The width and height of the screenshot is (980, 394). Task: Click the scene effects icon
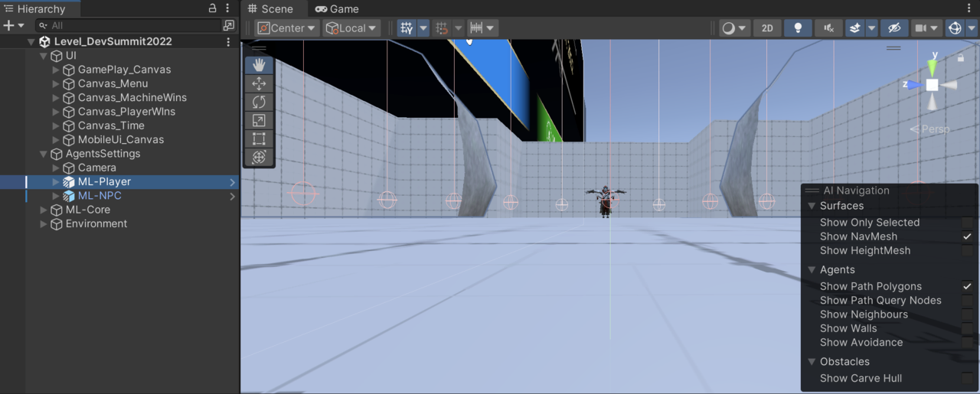pos(855,28)
